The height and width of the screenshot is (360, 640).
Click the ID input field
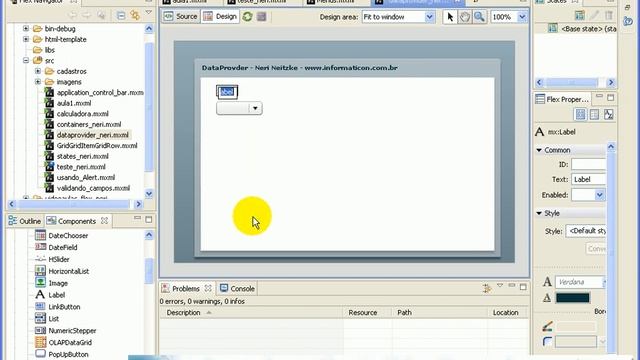tap(589, 164)
